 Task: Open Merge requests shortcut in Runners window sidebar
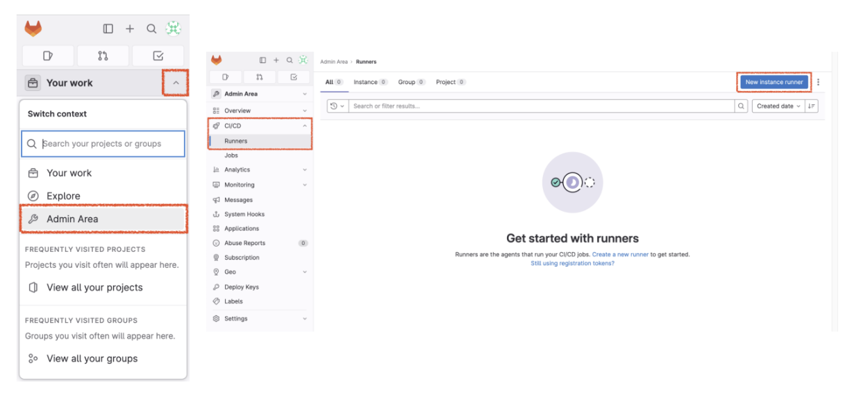click(260, 77)
